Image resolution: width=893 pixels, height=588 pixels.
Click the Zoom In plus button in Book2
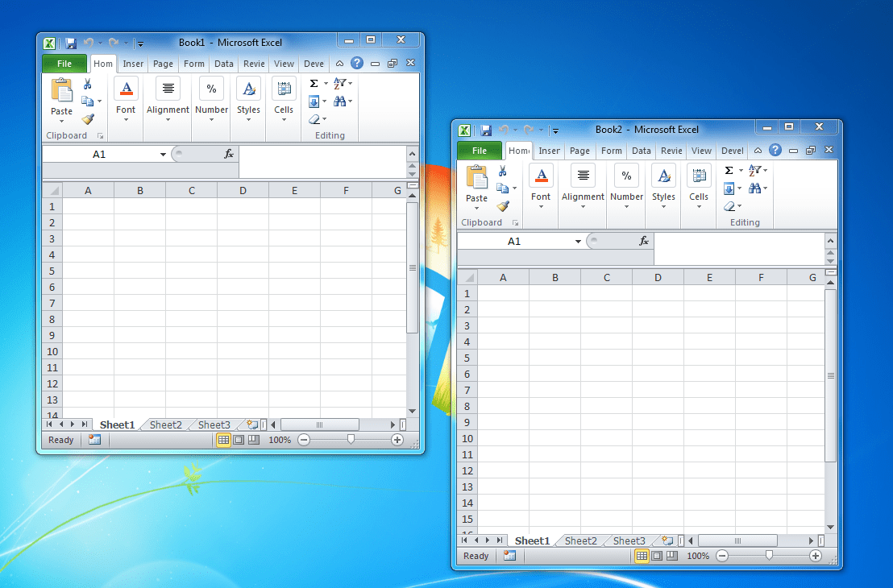816,556
